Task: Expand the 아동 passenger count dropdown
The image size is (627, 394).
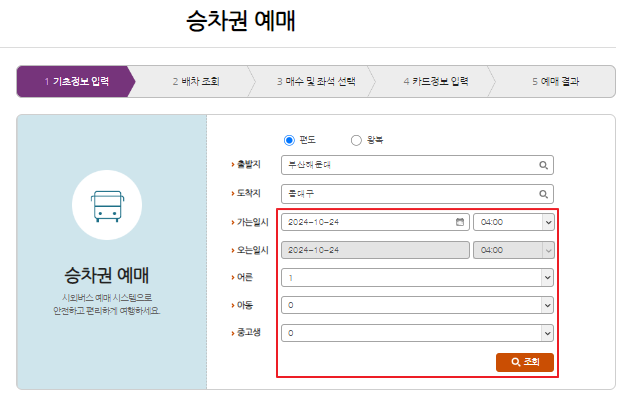Action: click(x=417, y=305)
